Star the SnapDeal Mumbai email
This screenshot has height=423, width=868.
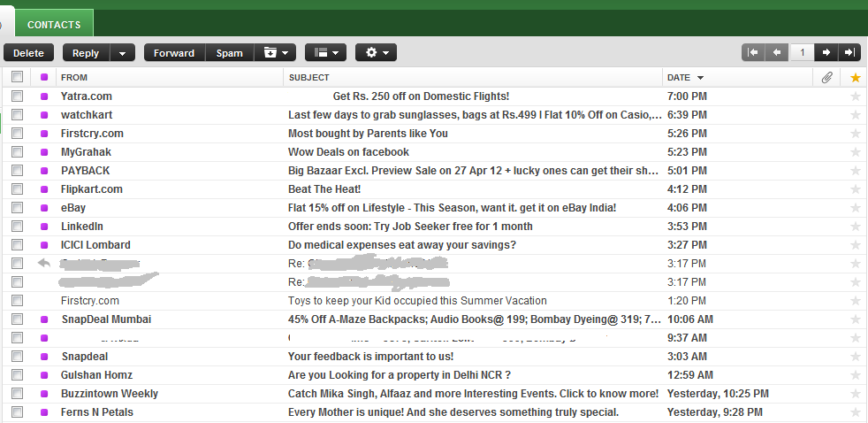tap(856, 319)
